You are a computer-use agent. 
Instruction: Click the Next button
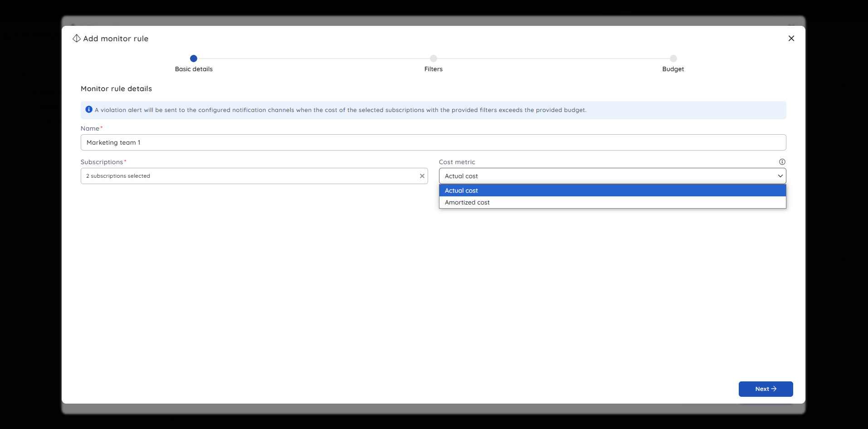766,389
